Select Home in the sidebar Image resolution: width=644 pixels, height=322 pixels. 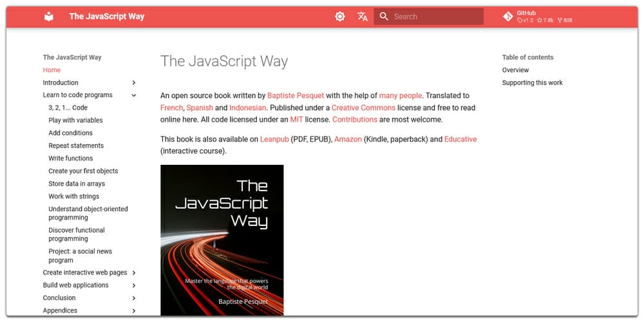click(52, 70)
